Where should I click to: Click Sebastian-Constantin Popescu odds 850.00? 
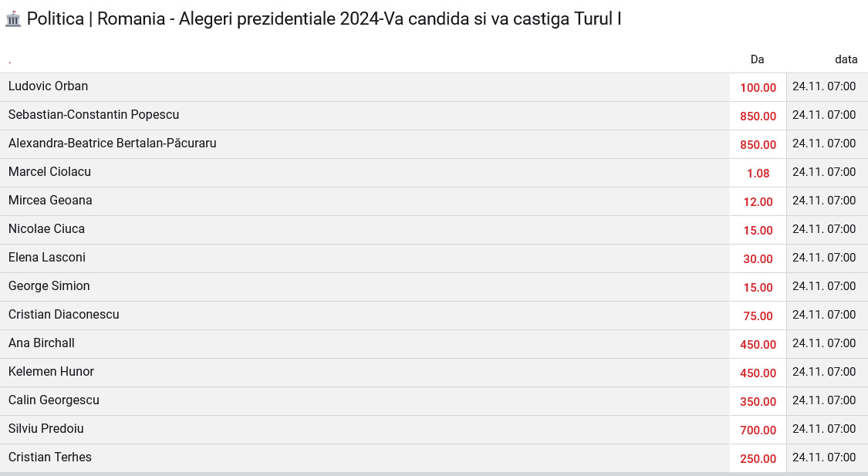coord(758,116)
